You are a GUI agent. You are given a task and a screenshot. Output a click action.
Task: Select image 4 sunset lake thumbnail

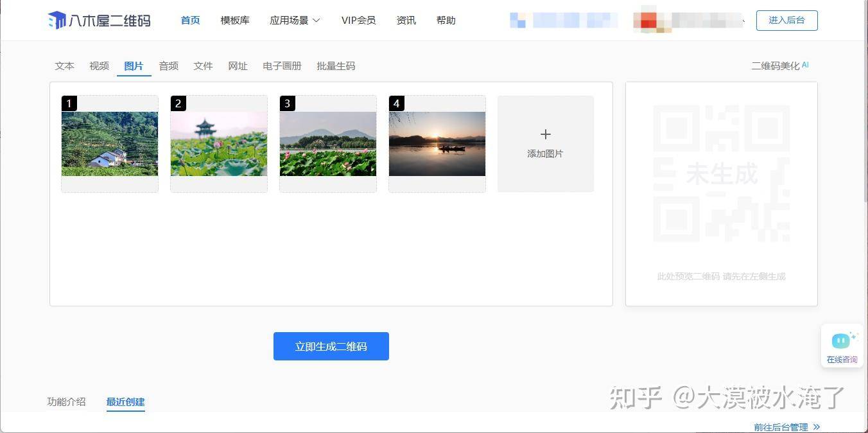pos(437,144)
